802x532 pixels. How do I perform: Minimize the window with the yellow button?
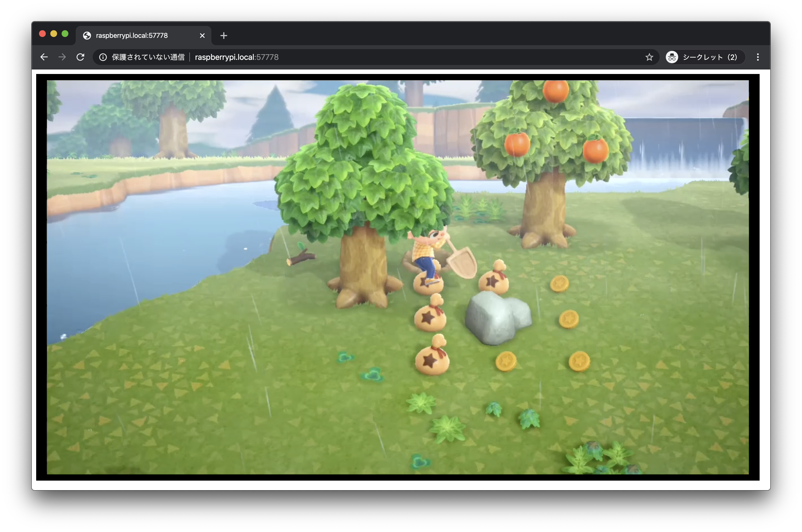[54, 34]
